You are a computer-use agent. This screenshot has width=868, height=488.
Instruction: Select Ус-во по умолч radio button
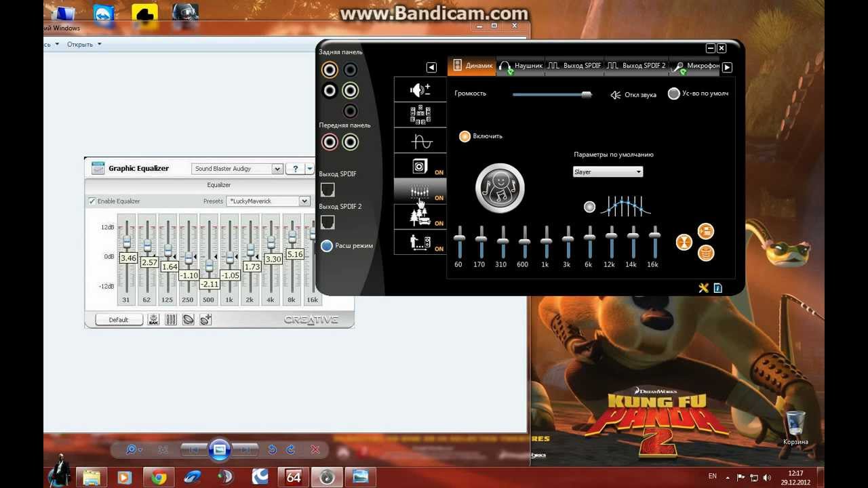point(673,94)
